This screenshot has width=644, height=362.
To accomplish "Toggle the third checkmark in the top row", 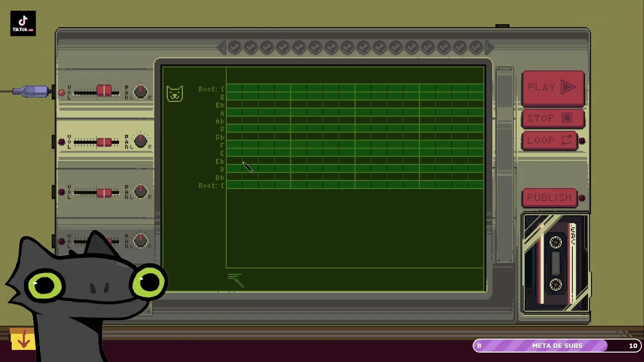I will [267, 47].
